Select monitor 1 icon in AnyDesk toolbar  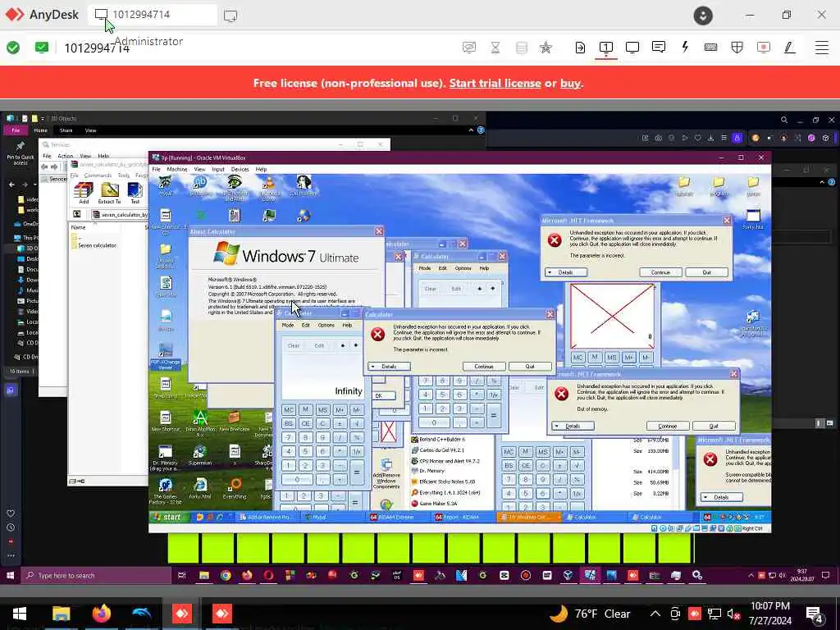pos(606,48)
